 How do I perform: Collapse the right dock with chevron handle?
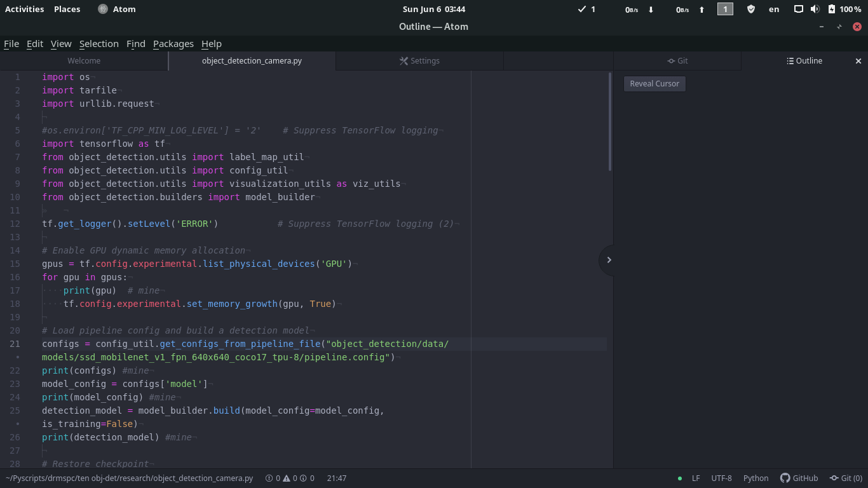(x=608, y=260)
